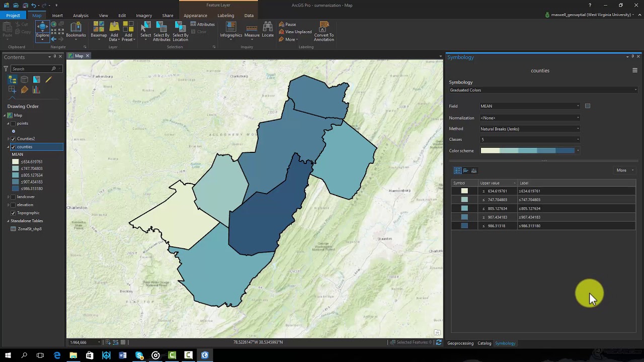This screenshot has width=644, height=362.
Task: Show the Classes tab icon in Symbology
Action: [457, 170]
